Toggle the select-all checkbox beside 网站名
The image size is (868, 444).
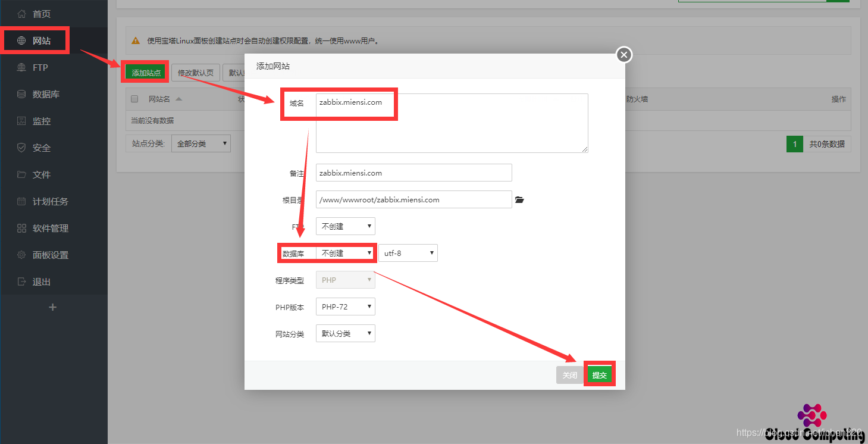pos(134,99)
